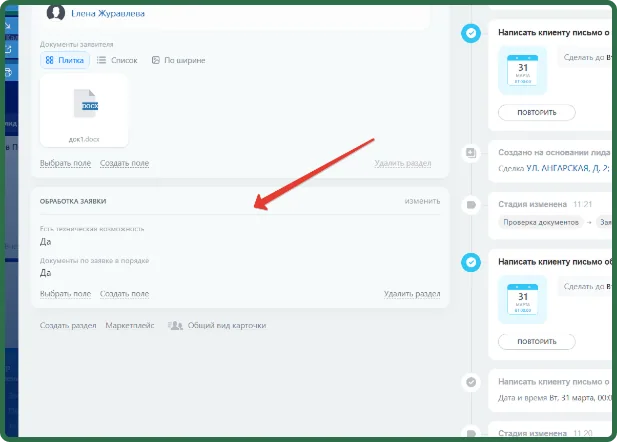
Task: Click the Список list icon
Action: coord(102,60)
